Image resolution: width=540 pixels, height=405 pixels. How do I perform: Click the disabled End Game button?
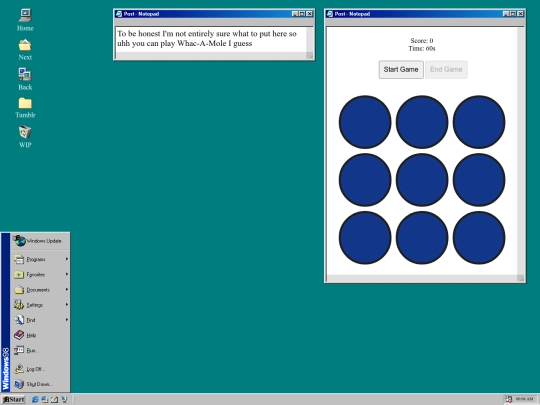[446, 70]
